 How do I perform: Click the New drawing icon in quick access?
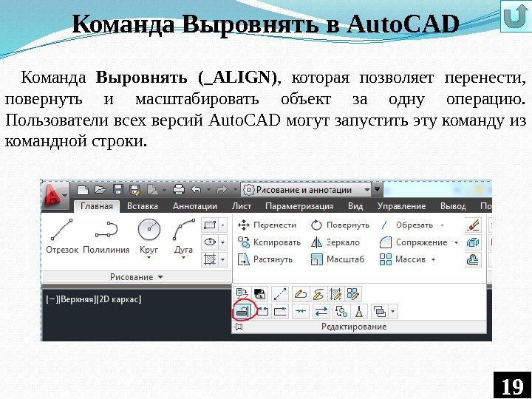point(83,190)
